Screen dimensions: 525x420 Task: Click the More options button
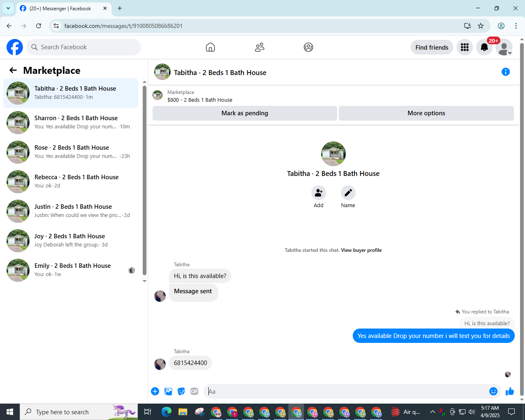point(426,113)
